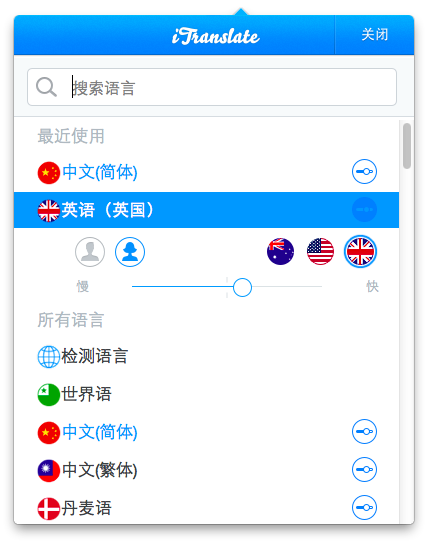Click the highlighted 英语(英国) row
428x544 pixels.
click(206, 210)
